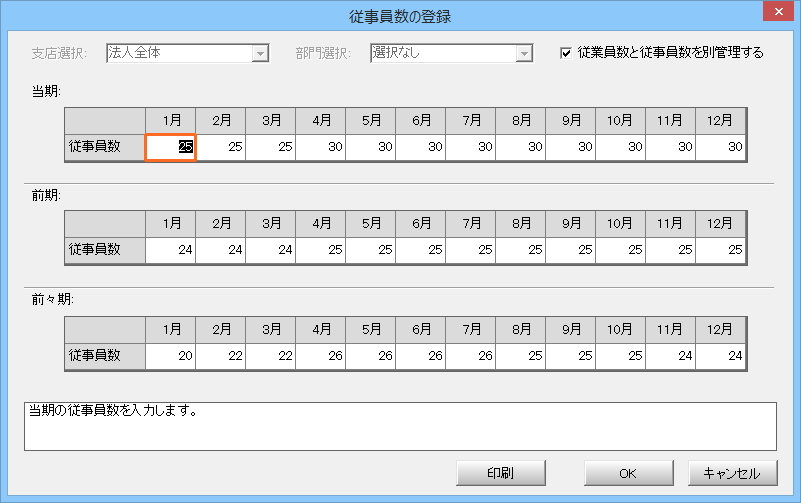Click the 当期の従事員数を入力します description box

tap(400, 426)
